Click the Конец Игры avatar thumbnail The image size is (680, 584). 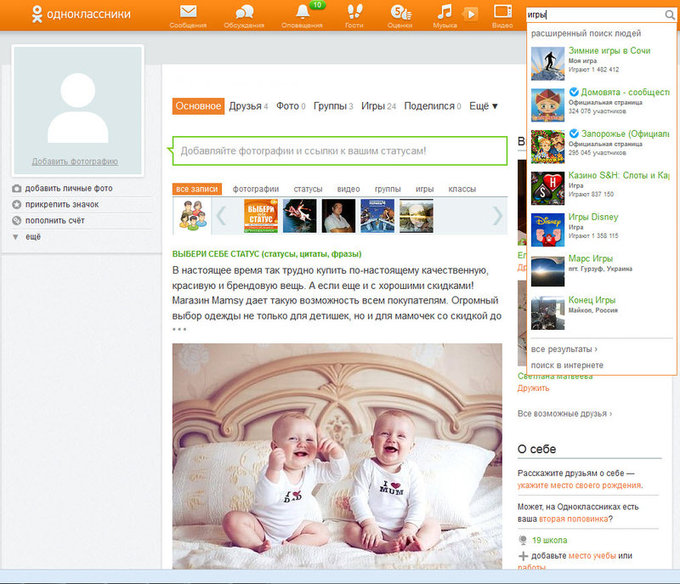click(548, 313)
